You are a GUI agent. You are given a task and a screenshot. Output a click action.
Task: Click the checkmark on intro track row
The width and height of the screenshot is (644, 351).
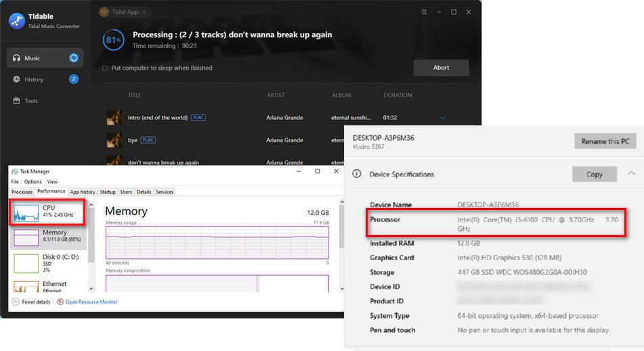click(443, 118)
